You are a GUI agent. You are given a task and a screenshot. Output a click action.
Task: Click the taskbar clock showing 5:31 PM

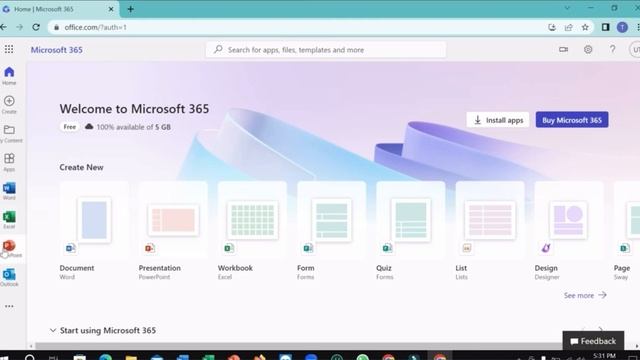tap(604, 356)
